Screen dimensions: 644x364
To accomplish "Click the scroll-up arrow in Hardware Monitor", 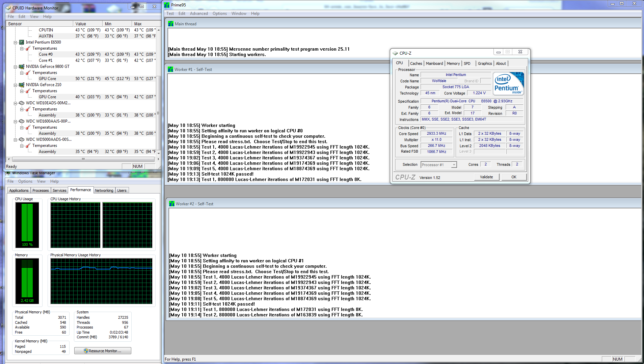I will (158, 30).
